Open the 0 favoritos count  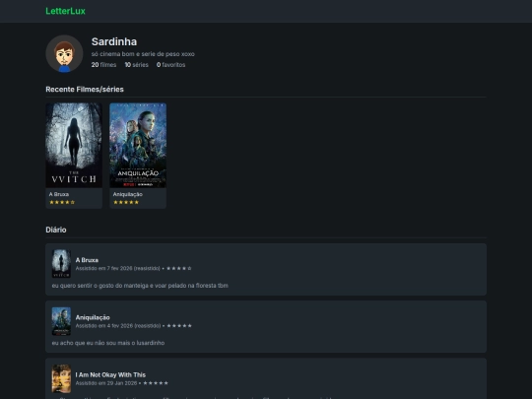coord(171,64)
